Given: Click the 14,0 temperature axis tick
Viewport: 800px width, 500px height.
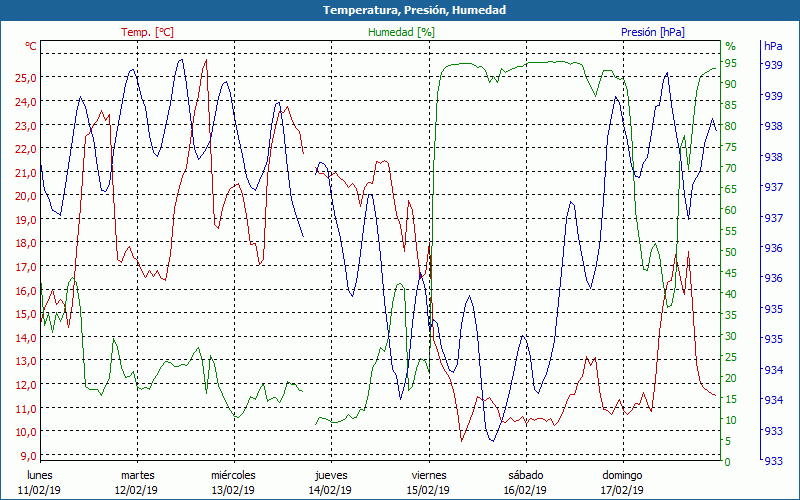Looking at the screenshot, I should [x=27, y=337].
